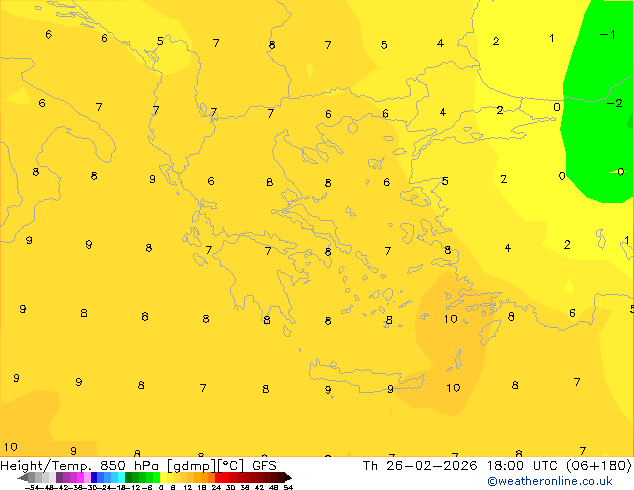634x490 pixels.
Task: Click the "-54" label under the color scale
Action: pyautogui.click(x=32, y=488)
